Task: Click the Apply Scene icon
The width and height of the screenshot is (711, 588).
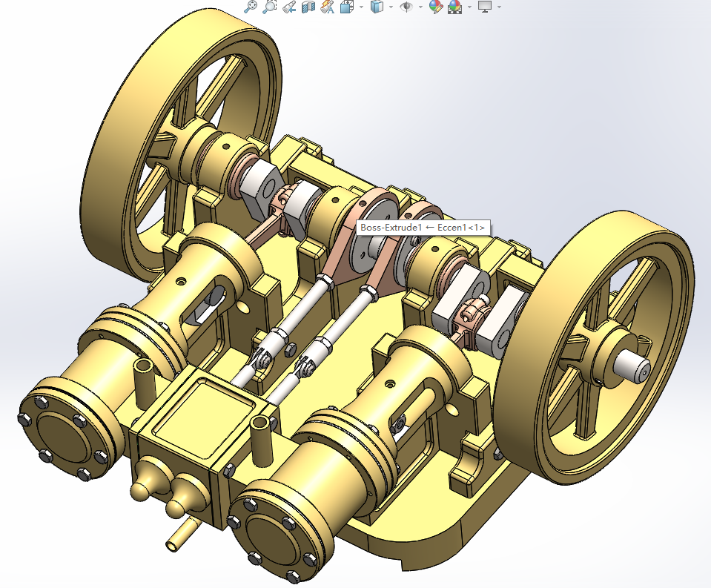Action: (x=454, y=7)
